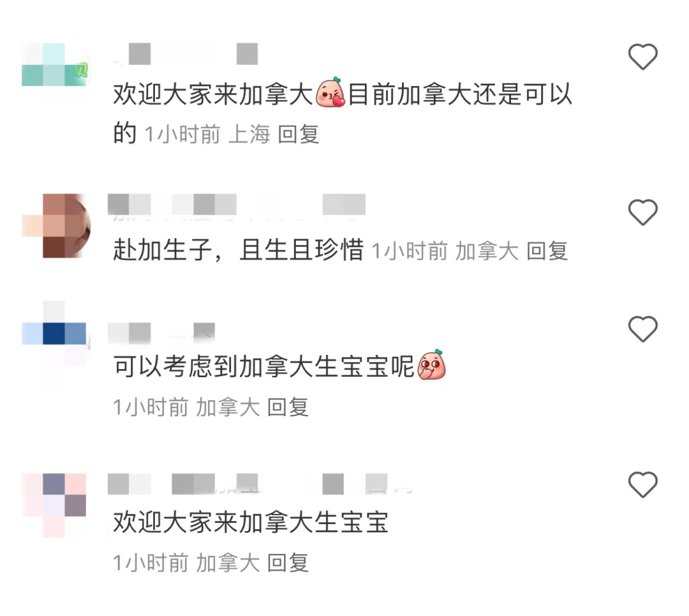Open username of the last commenter

(260, 485)
